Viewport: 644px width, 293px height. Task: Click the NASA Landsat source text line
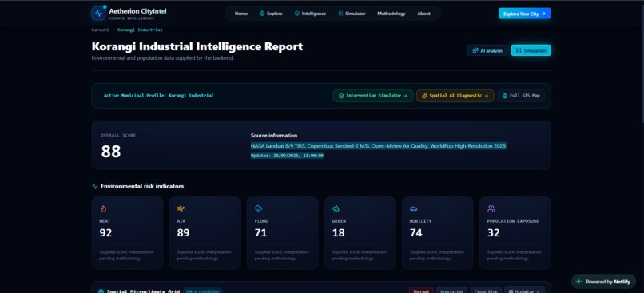click(379, 145)
